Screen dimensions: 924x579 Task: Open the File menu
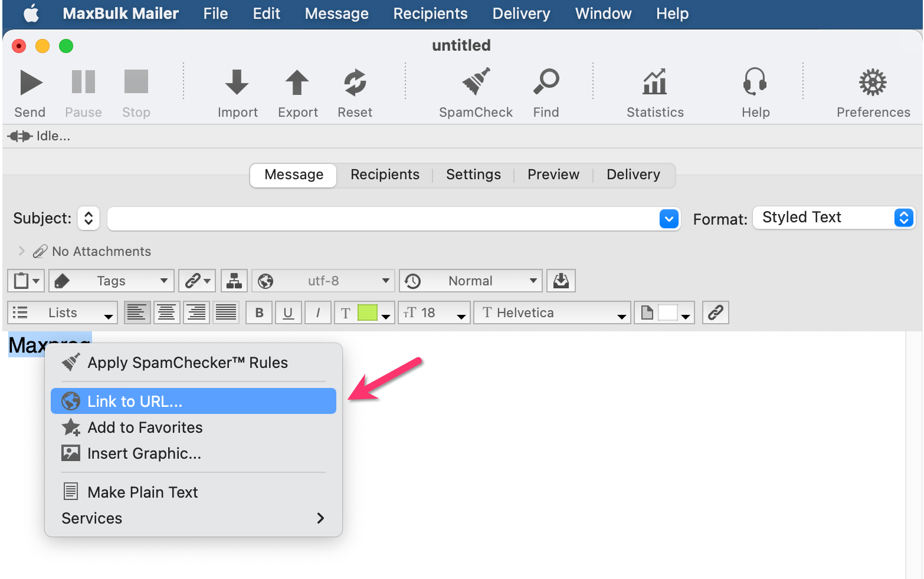tap(215, 14)
